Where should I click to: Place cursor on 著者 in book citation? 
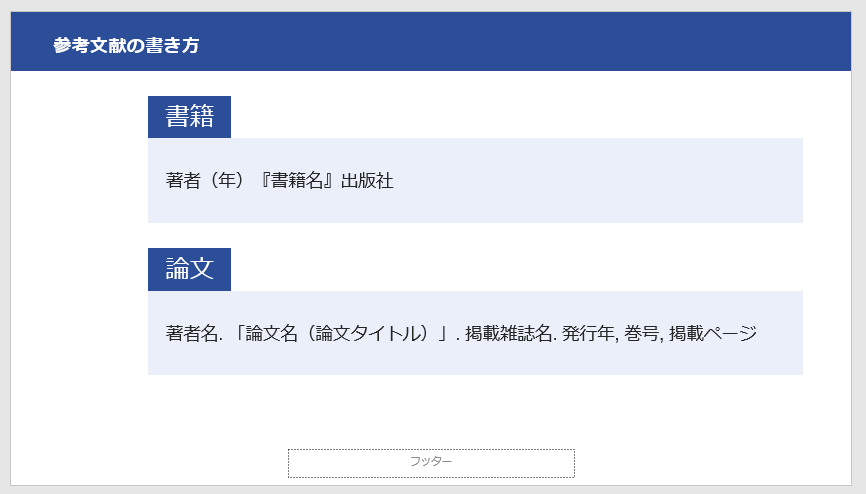click(x=183, y=181)
